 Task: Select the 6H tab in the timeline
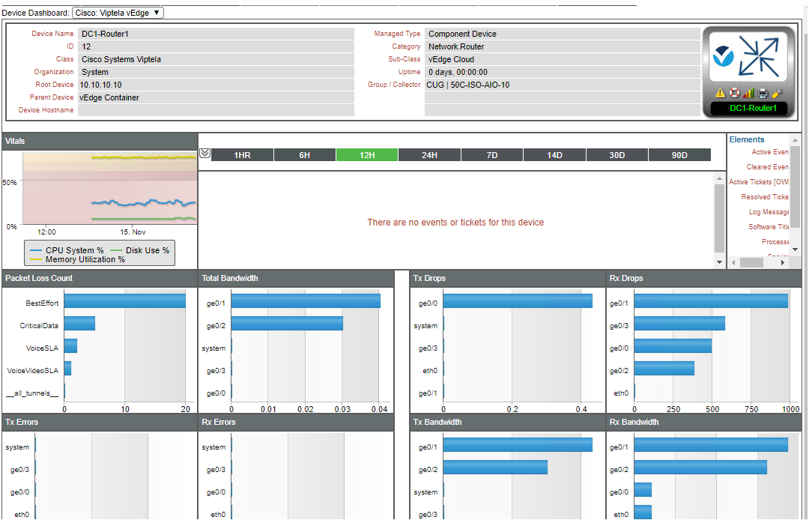pos(304,154)
